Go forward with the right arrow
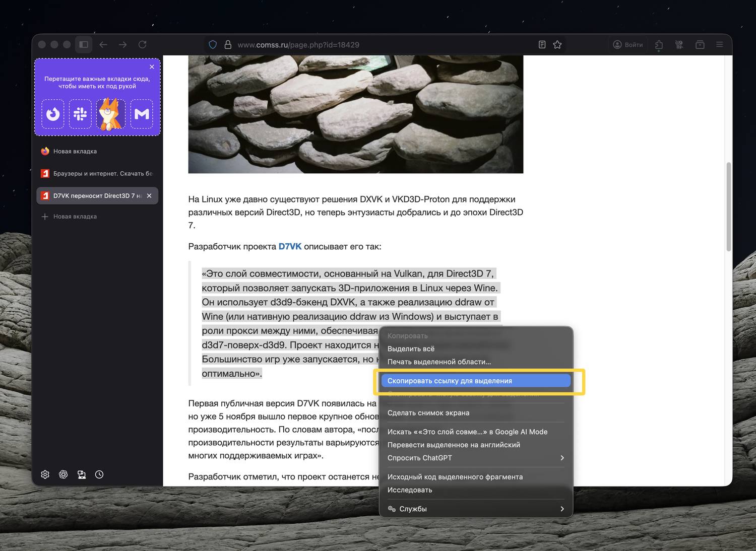This screenshot has width=756, height=551. 122,44
